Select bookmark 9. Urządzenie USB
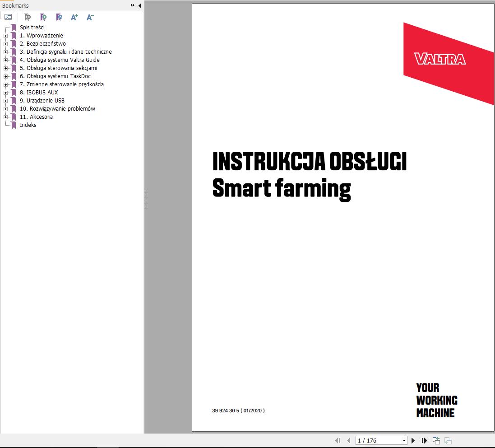Viewport: 495px width, 448px height. (42, 100)
